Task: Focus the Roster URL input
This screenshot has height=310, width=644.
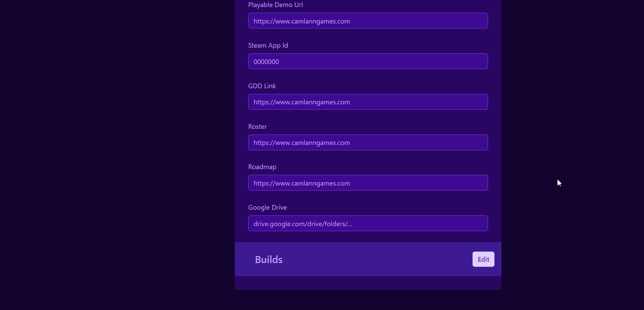Action: pos(368,143)
